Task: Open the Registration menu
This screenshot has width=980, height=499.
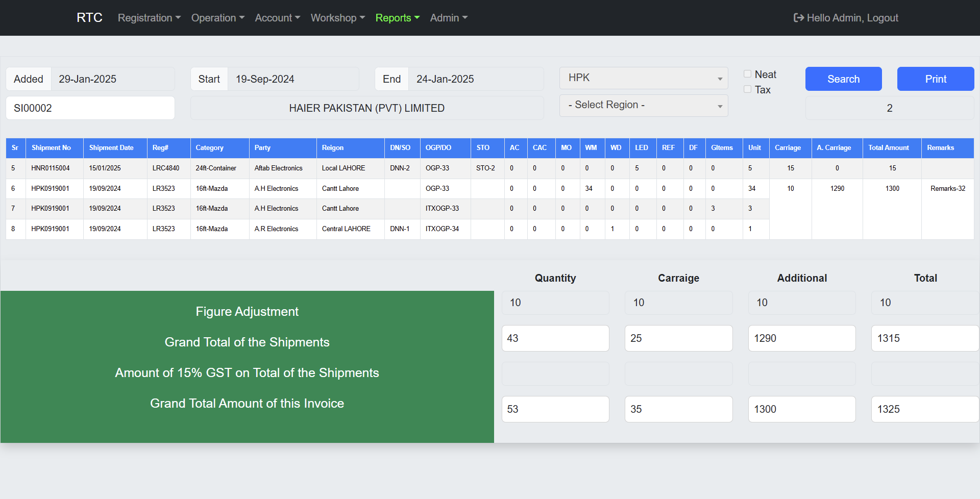Action: [x=149, y=18]
